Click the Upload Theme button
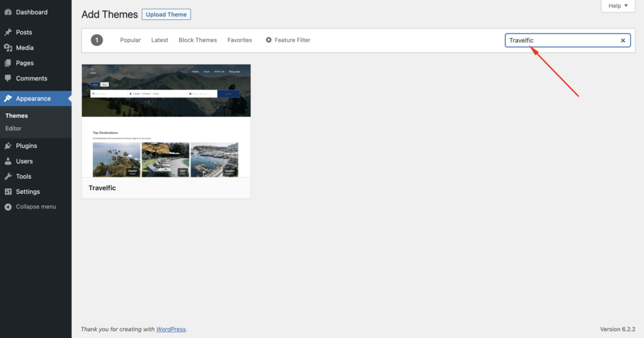The image size is (644, 338). [166, 14]
